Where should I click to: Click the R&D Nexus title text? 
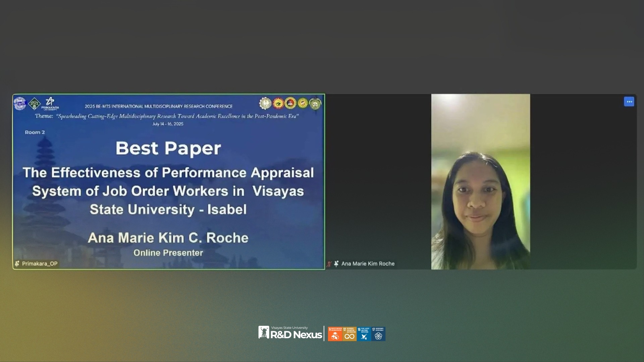(296, 335)
